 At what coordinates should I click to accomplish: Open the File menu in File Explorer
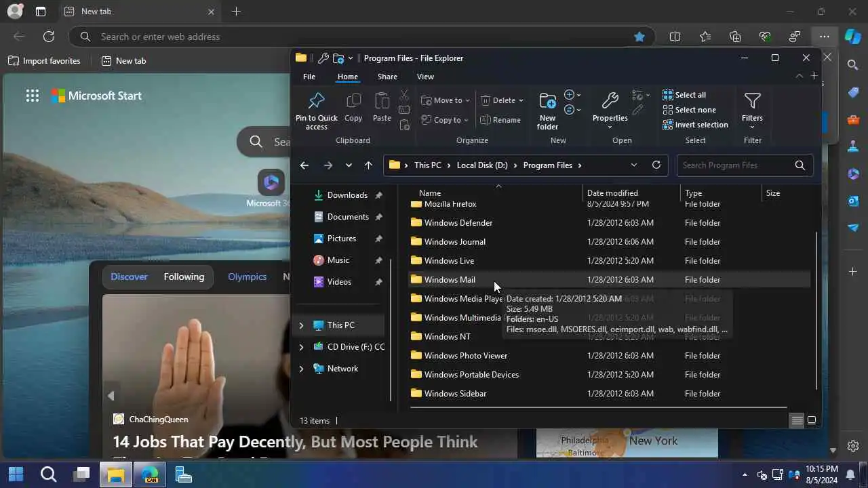tap(309, 77)
